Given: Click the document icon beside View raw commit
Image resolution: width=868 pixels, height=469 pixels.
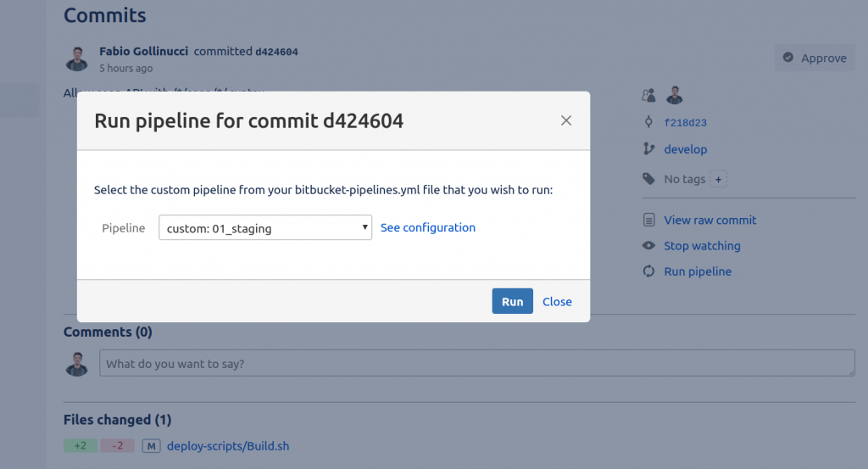Looking at the screenshot, I should 648,220.
